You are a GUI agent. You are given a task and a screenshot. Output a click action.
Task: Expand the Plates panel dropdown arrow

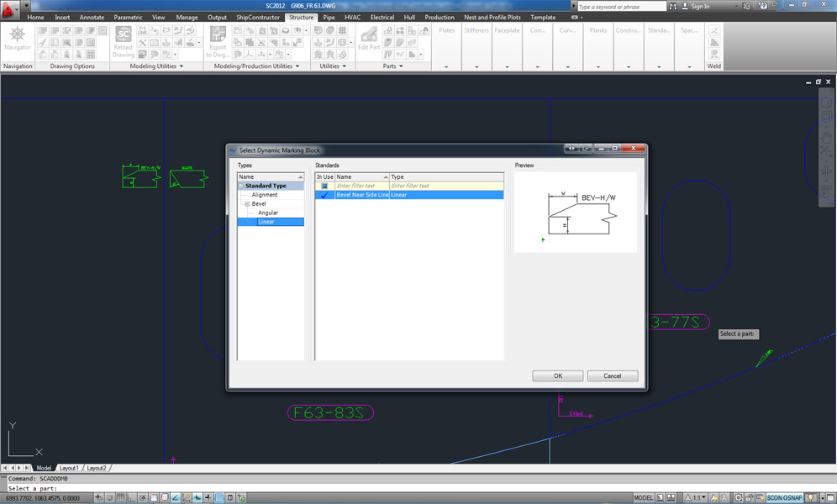coord(446,66)
